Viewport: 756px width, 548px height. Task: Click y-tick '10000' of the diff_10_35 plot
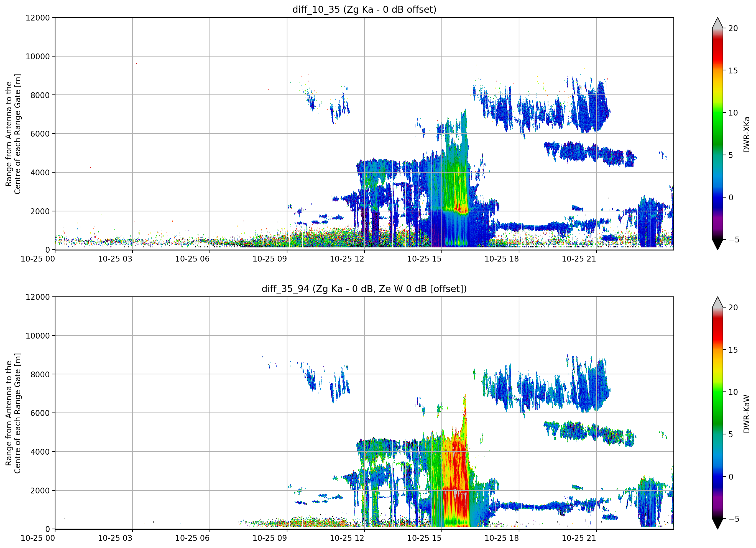[x=38, y=56]
